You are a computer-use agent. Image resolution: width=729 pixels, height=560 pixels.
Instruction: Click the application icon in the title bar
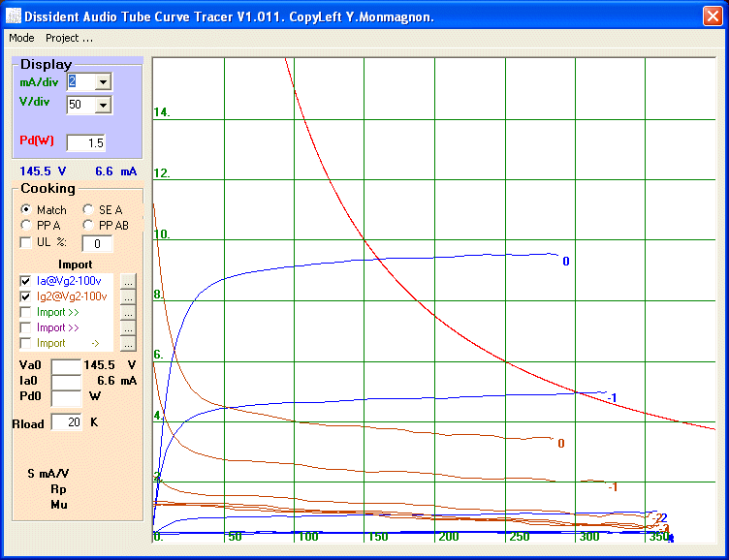click(14, 16)
